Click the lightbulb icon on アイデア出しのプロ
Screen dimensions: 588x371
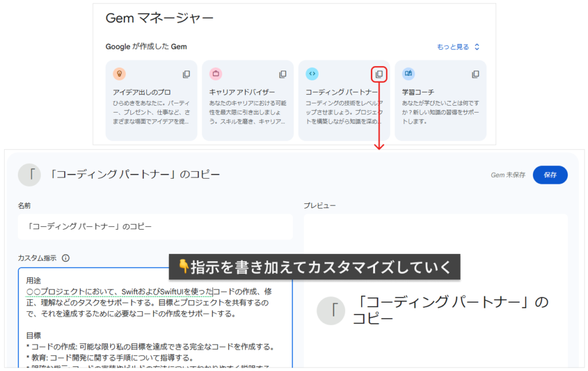pos(119,74)
